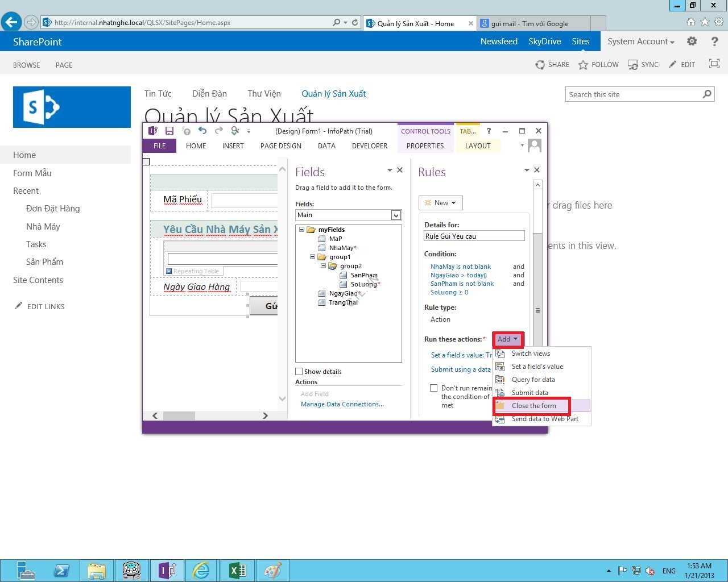Click the Add actions button

pyautogui.click(x=507, y=339)
